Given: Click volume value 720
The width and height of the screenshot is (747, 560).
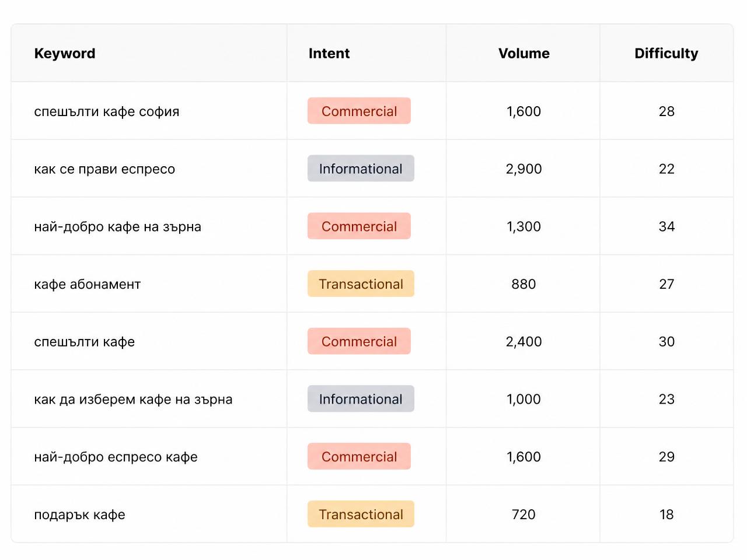Looking at the screenshot, I should click(523, 514).
